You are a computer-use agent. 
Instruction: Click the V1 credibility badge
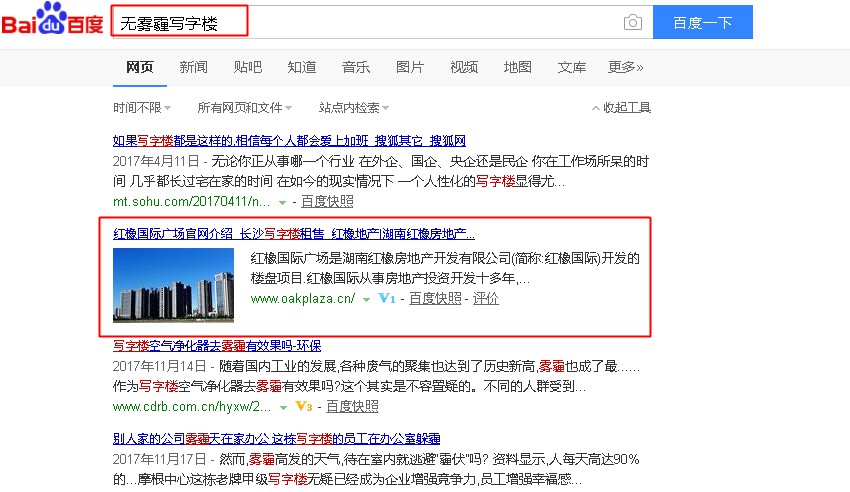(388, 298)
